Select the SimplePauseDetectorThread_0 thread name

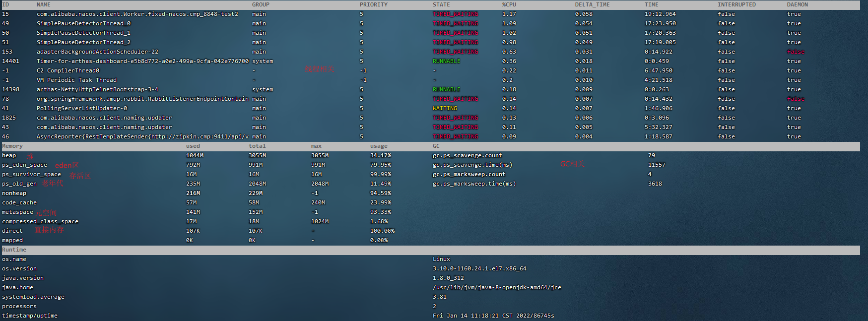coord(83,23)
